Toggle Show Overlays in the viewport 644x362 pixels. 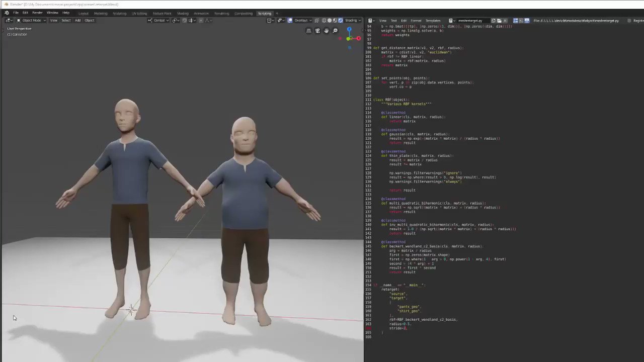click(x=290, y=20)
